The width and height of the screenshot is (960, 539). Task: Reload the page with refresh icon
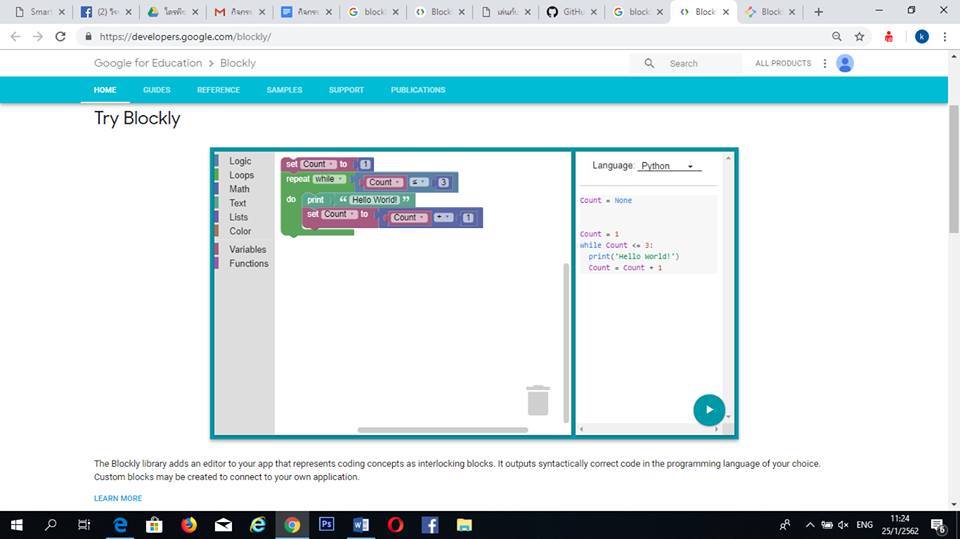pyautogui.click(x=60, y=37)
